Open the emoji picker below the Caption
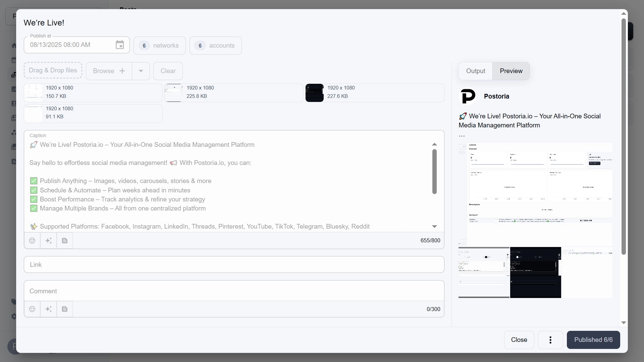 (x=32, y=241)
